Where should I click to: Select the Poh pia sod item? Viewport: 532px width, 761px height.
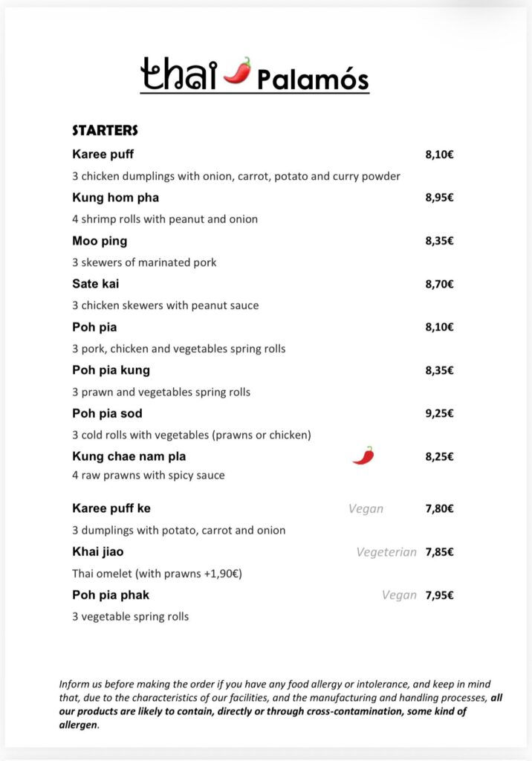(107, 413)
